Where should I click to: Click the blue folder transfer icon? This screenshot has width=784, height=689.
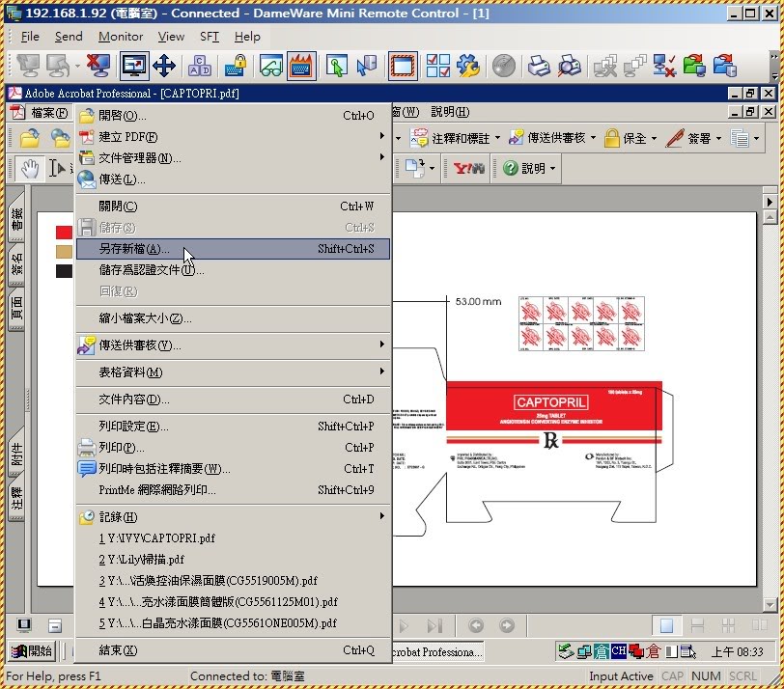(x=724, y=66)
